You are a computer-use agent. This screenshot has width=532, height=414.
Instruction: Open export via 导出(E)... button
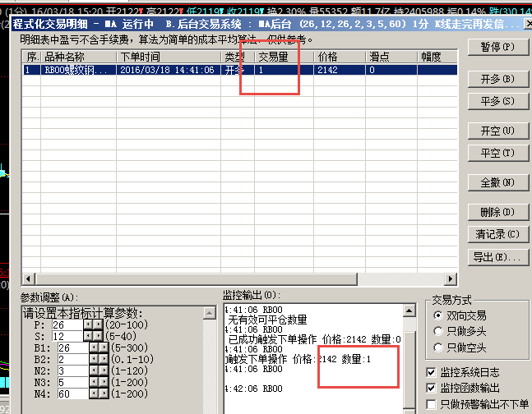(x=497, y=258)
